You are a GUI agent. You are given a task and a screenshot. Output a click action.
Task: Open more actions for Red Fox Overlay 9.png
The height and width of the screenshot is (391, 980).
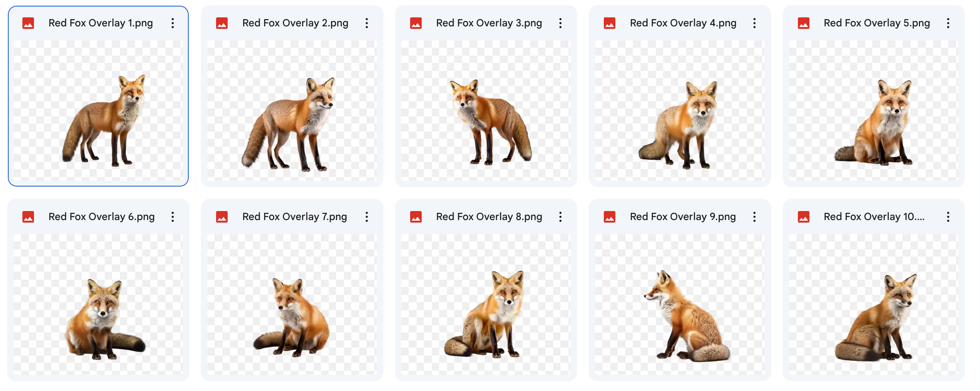[x=755, y=217]
